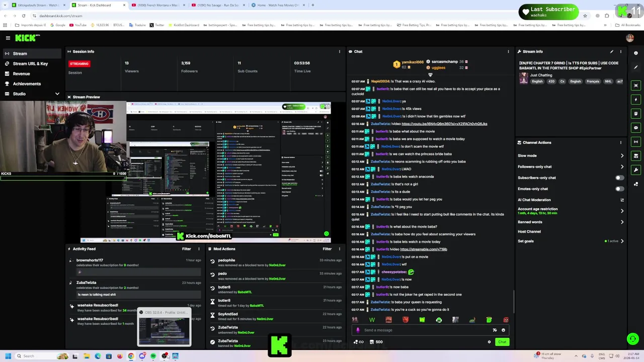
Task: Click the OBS window preview thumbnail
Action: pyautogui.click(x=165, y=331)
